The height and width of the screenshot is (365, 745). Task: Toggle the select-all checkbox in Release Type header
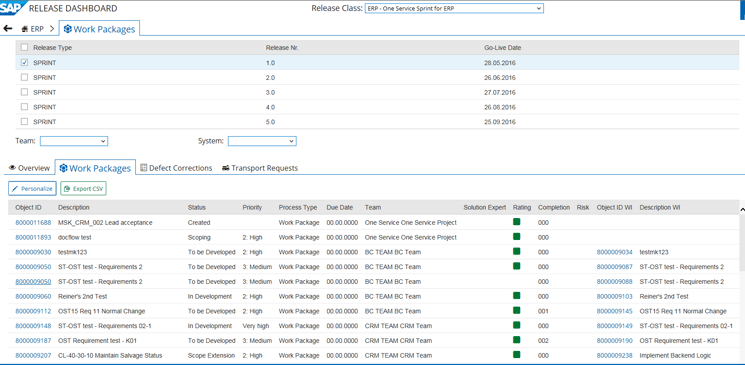24,48
